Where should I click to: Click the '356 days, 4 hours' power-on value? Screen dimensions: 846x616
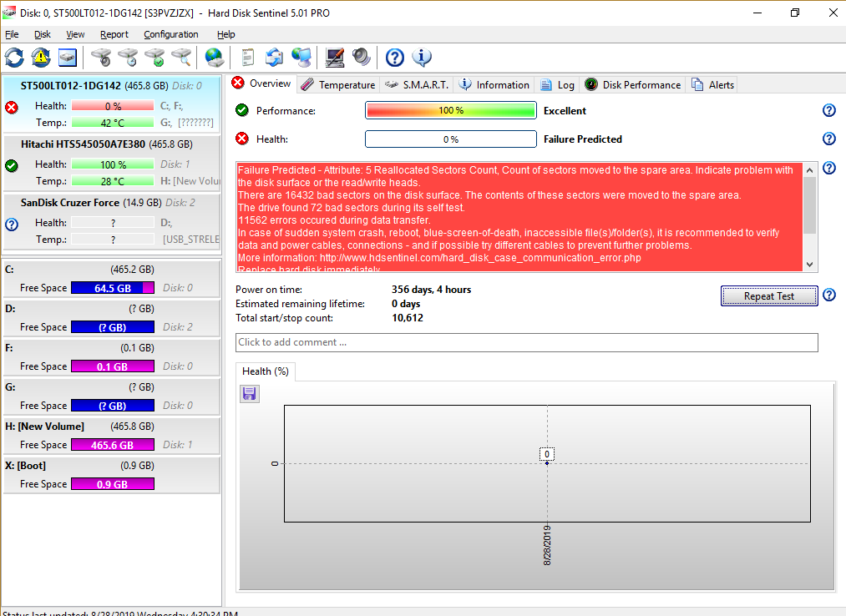click(x=431, y=290)
